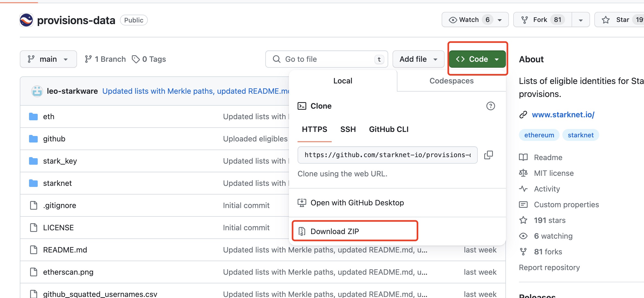Image resolution: width=644 pixels, height=298 pixels.
Task: Click Open with GitHub Desktop
Action: point(397,203)
